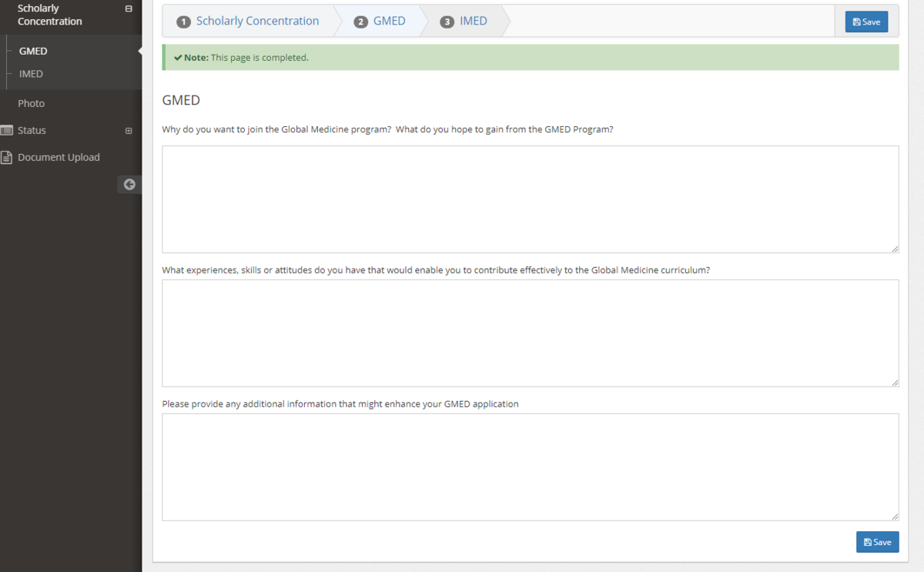This screenshot has height=572, width=924.
Task: Click the additional information text box
Action: click(x=530, y=467)
